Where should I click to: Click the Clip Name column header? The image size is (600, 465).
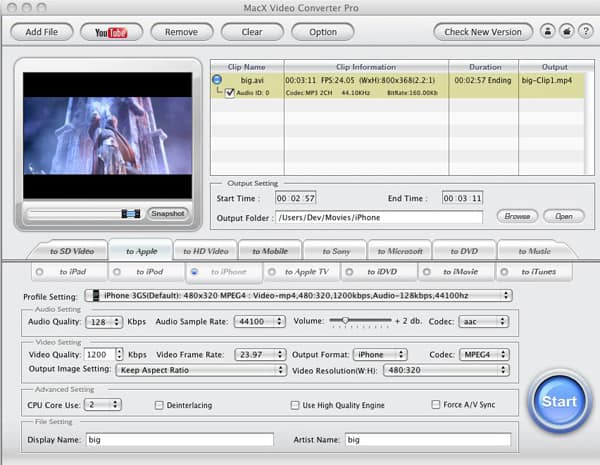point(247,67)
